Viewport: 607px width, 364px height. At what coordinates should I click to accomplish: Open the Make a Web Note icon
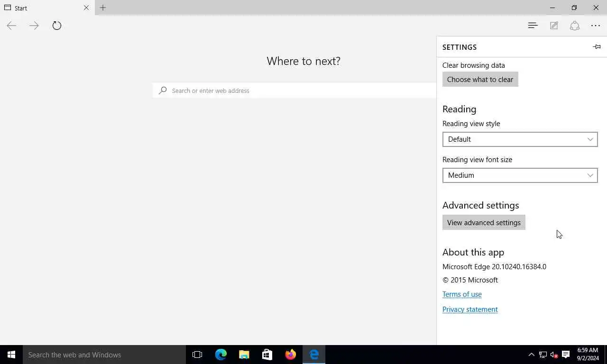[x=554, y=26]
